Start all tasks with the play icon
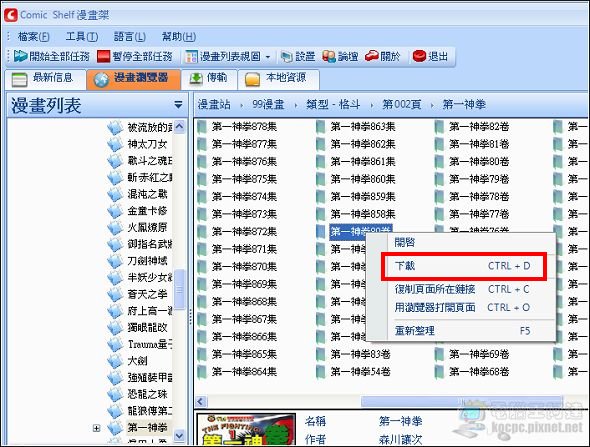The width and height of the screenshot is (590, 447). (x=20, y=56)
